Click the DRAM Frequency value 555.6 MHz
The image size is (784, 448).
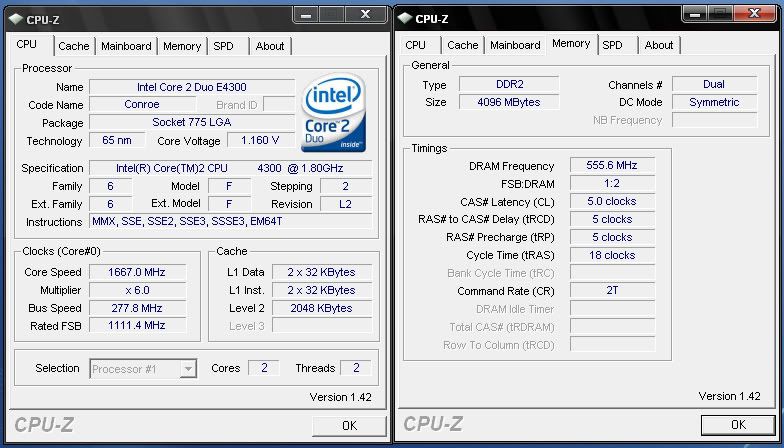[612, 166]
